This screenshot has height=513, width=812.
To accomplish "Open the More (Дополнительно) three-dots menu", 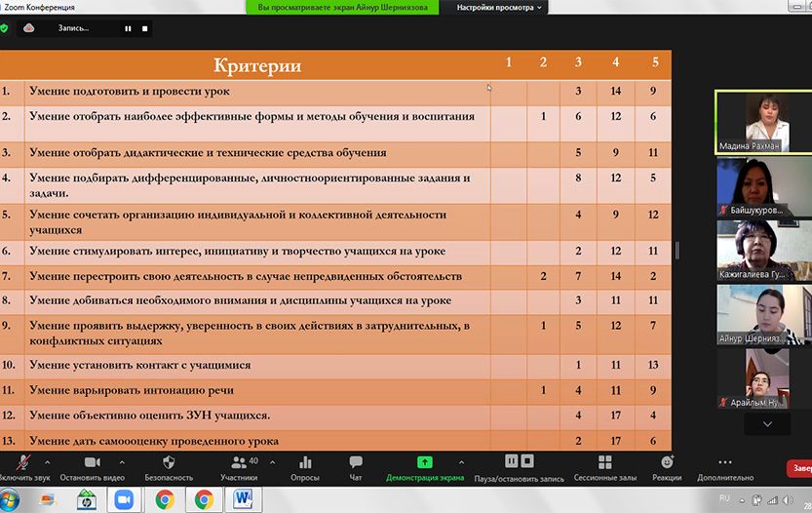I will (724, 462).
